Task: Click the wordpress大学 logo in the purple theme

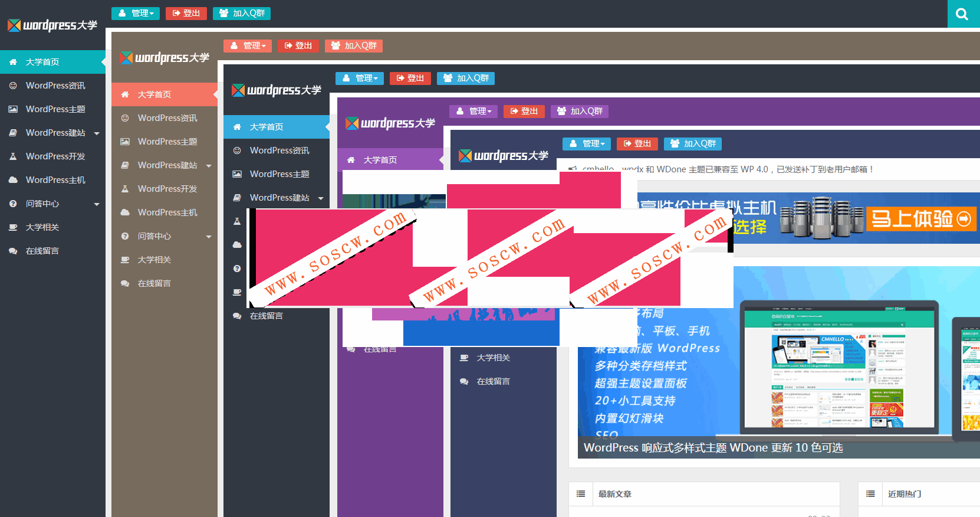Action: point(390,123)
